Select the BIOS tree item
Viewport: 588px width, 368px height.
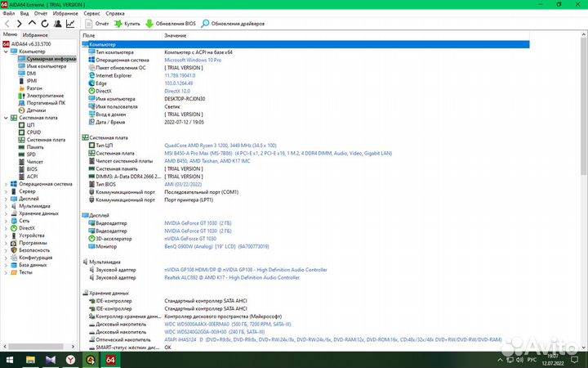coord(28,169)
